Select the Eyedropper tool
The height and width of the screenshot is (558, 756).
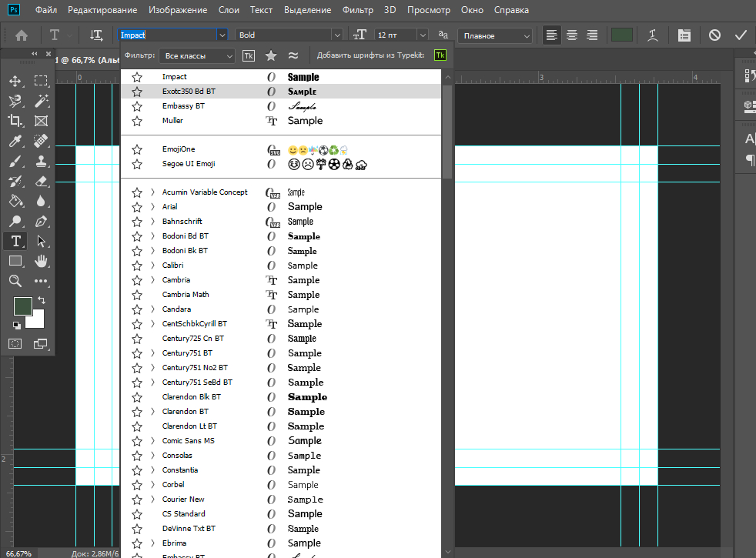tap(15, 141)
